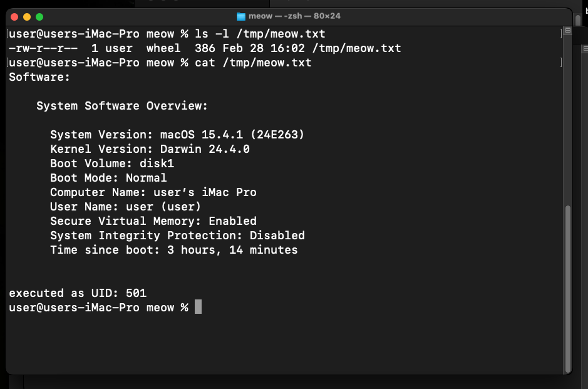Viewport: 588px width, 389px height.
Task: Click the folder proxy icon in title bar
Action: pos(241,16)
